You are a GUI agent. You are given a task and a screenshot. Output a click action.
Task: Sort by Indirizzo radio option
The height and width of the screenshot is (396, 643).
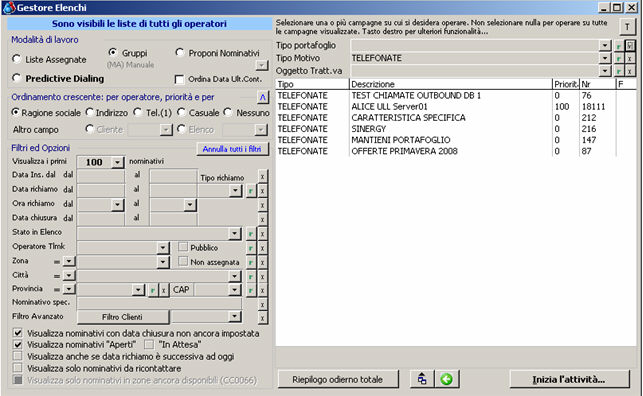click(89, 112)
